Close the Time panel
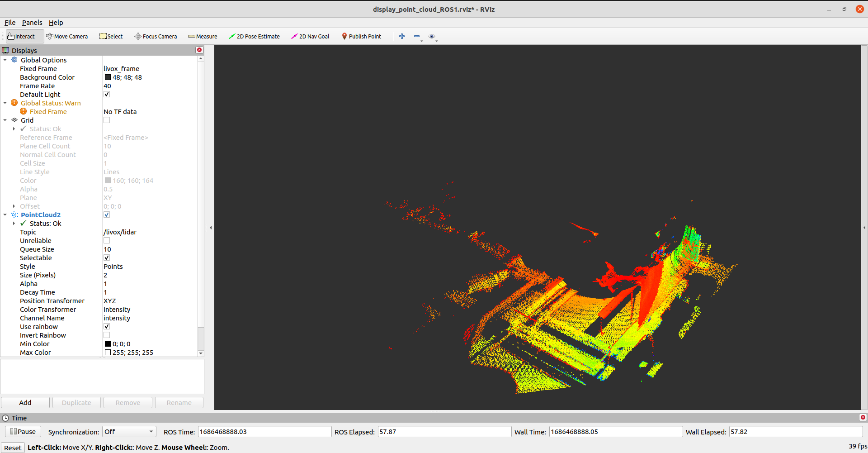This screenshot has width=868, height=453. pyautogui.click(x=863, y=418)
